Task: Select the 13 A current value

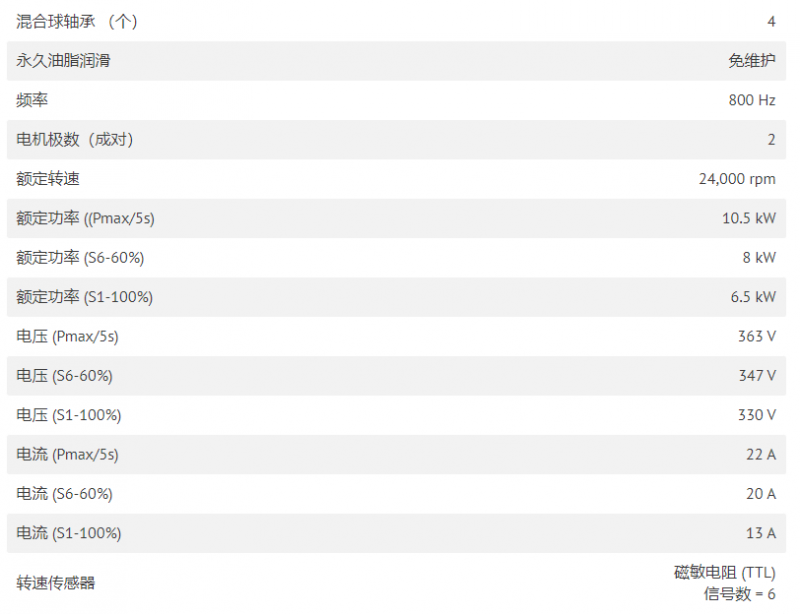Action: [x=760, y=533]
